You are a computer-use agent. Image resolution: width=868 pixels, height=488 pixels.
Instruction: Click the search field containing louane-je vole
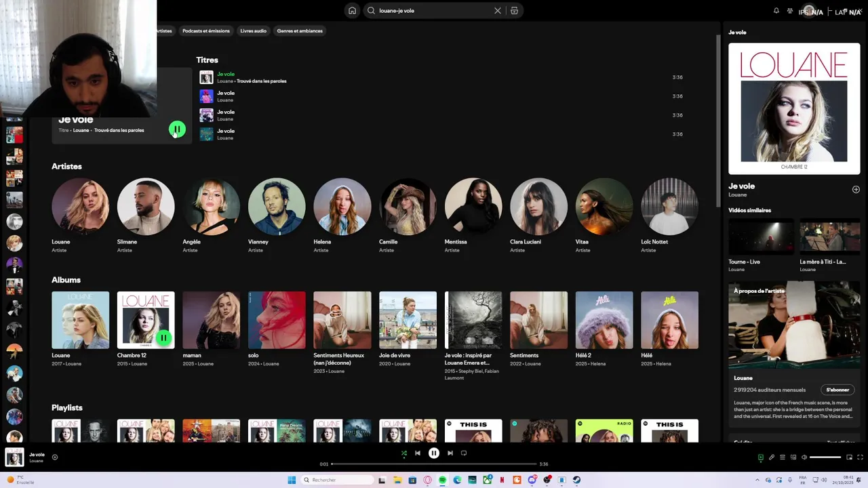click(434, 11)
